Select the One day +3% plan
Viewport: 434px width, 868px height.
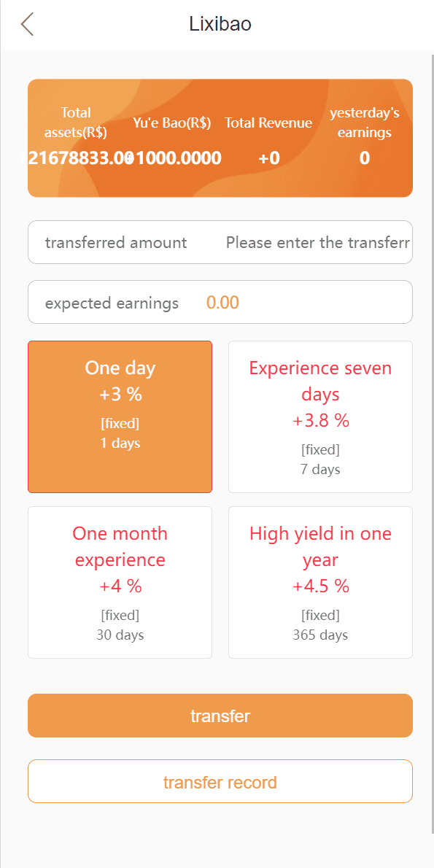point(120,416)
